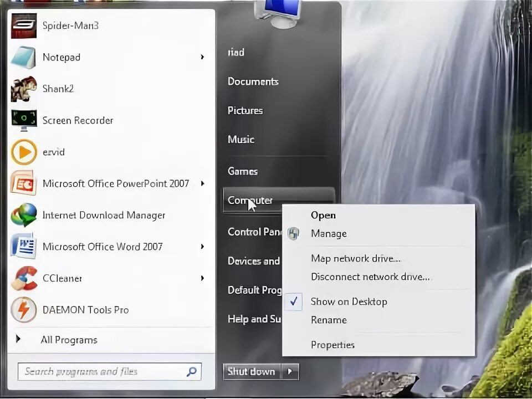Click the shield icon beside Manage

click(294, 233)
